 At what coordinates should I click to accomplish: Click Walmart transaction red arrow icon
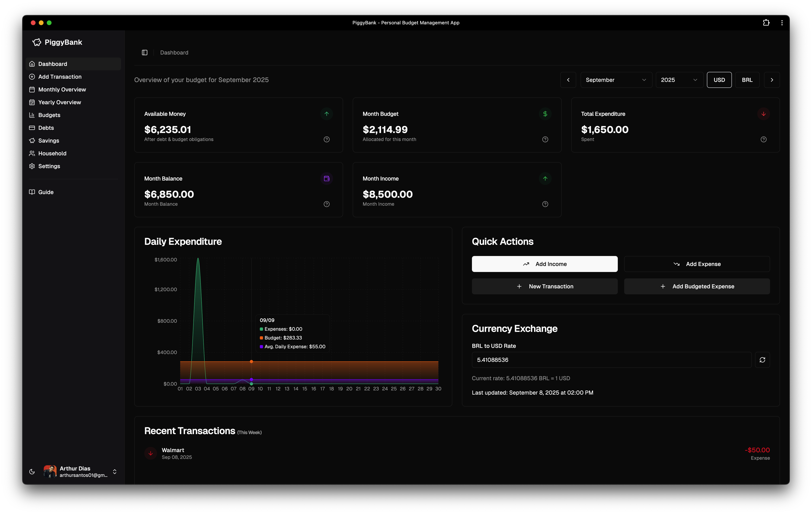(150, 454)
